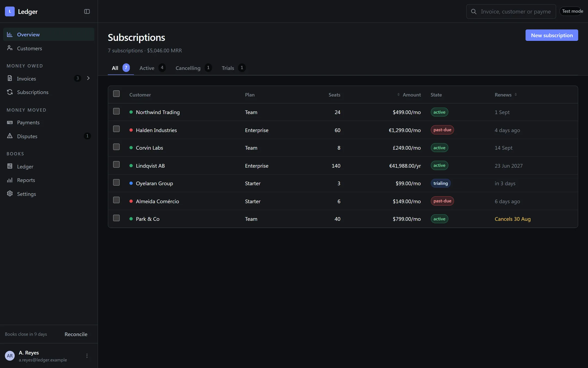This screenshot has height=368, width=588.
Task: Select the Northwind Trading row checkbox
Action: (x=116, y=111)
